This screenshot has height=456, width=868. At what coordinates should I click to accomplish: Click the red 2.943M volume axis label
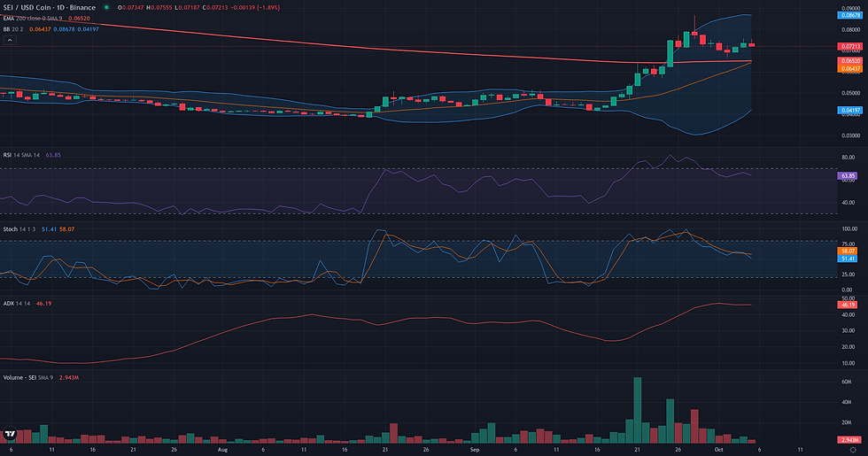(x=849, y=440)
